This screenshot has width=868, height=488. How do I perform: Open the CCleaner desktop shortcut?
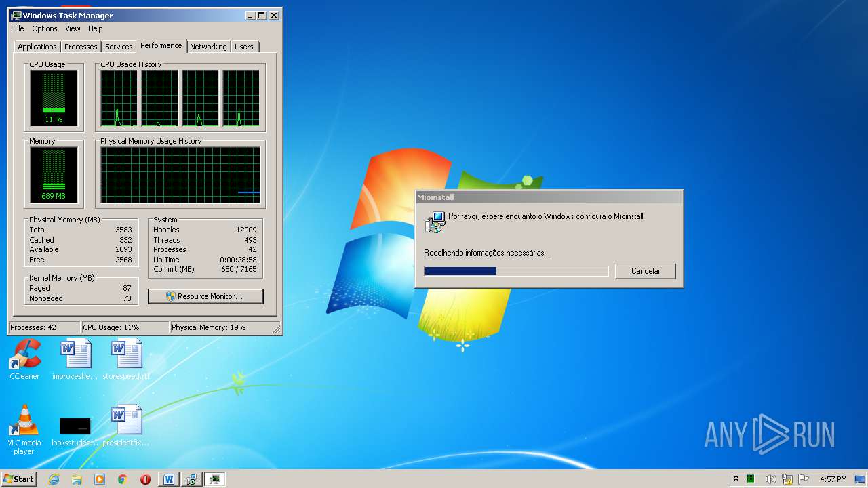(24, 360)
